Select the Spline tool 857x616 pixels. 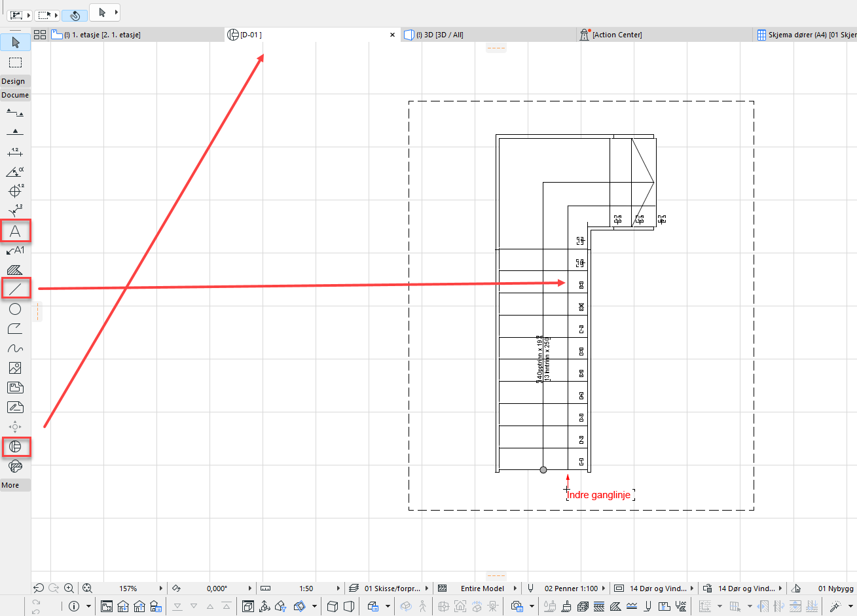pyautogui.click(x=15, y=348)
